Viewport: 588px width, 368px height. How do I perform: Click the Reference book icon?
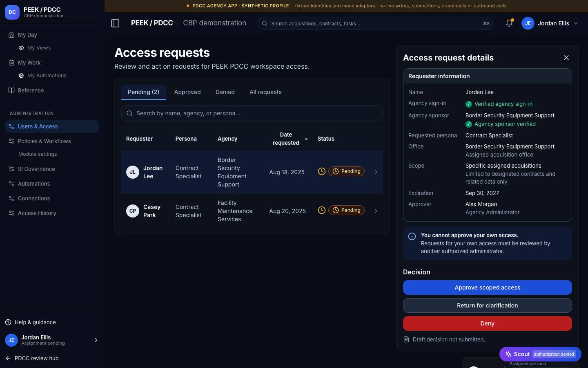tap(11, 90)
